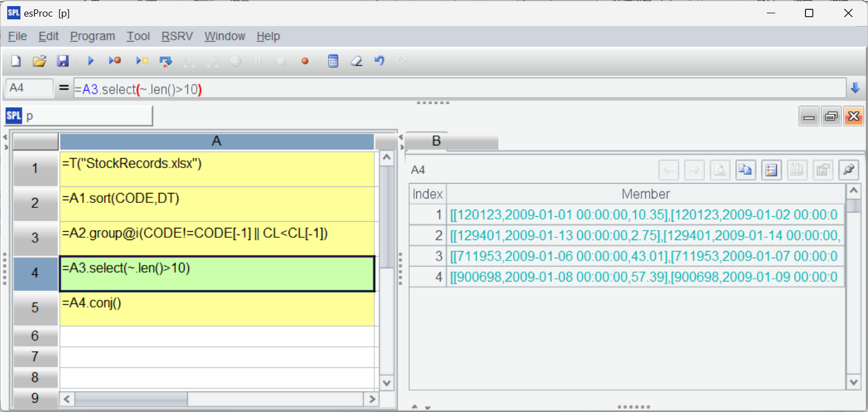The width and height of the screenshot is (868, 412).
Task: Copy A4 result data with the copy icon
Action: [x=745, y=170]
